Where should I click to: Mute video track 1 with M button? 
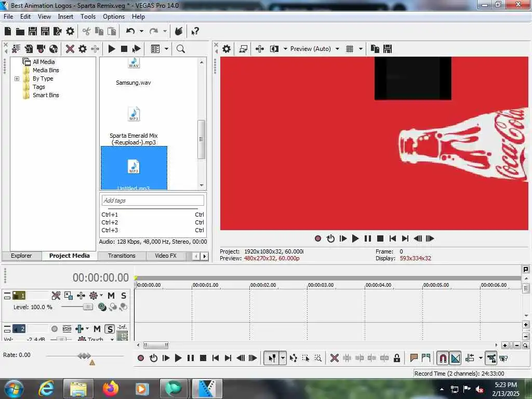point(111,296)
